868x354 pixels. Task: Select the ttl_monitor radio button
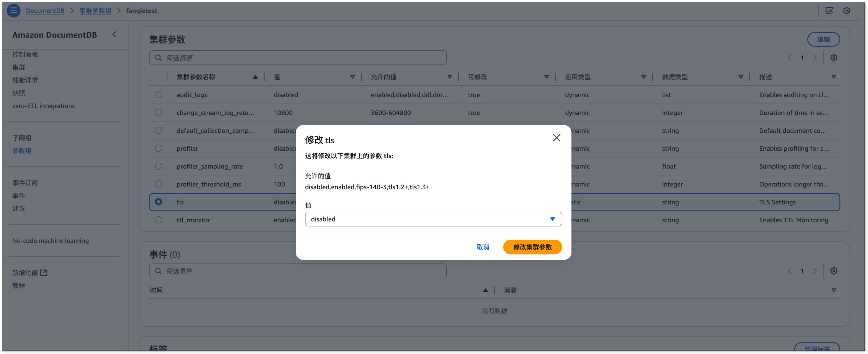pos(158,220)
